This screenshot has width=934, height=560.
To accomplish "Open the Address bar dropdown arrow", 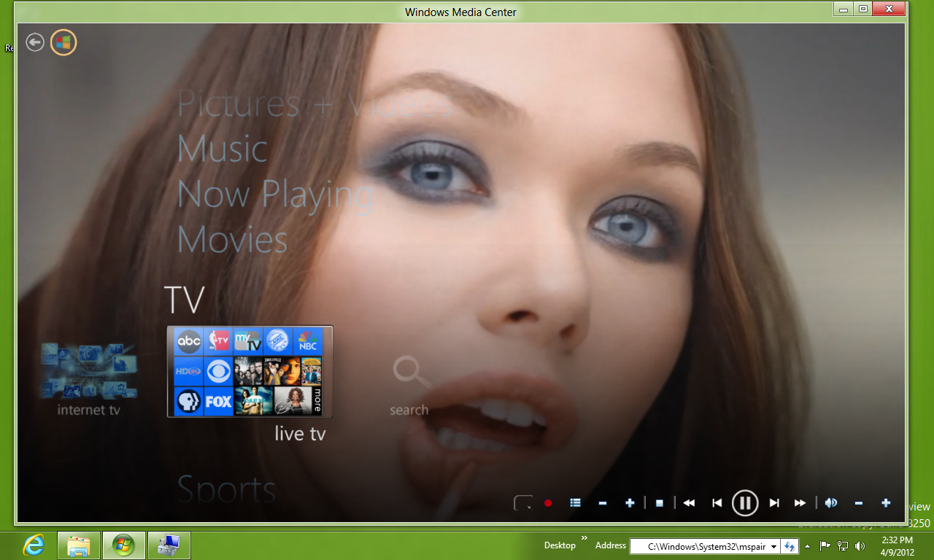I will pyautogui.click(x=774, y=546).
